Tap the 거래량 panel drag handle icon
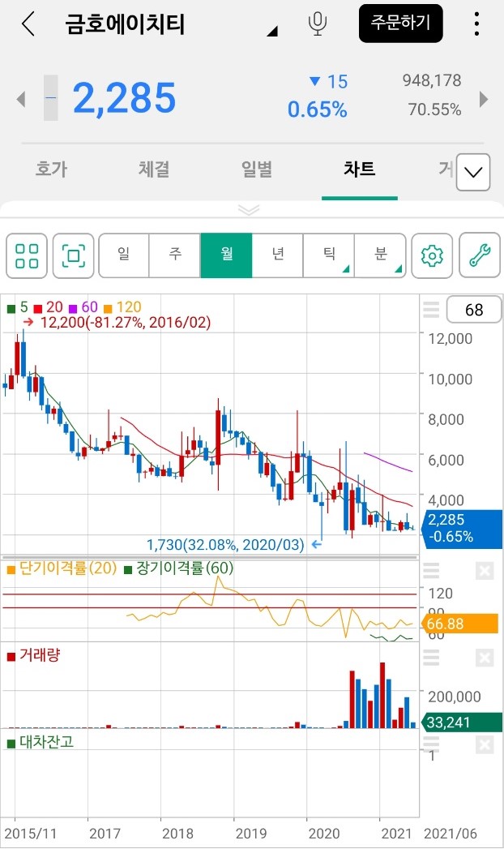Viewport: 504px width, 849px height. point(431,658)
